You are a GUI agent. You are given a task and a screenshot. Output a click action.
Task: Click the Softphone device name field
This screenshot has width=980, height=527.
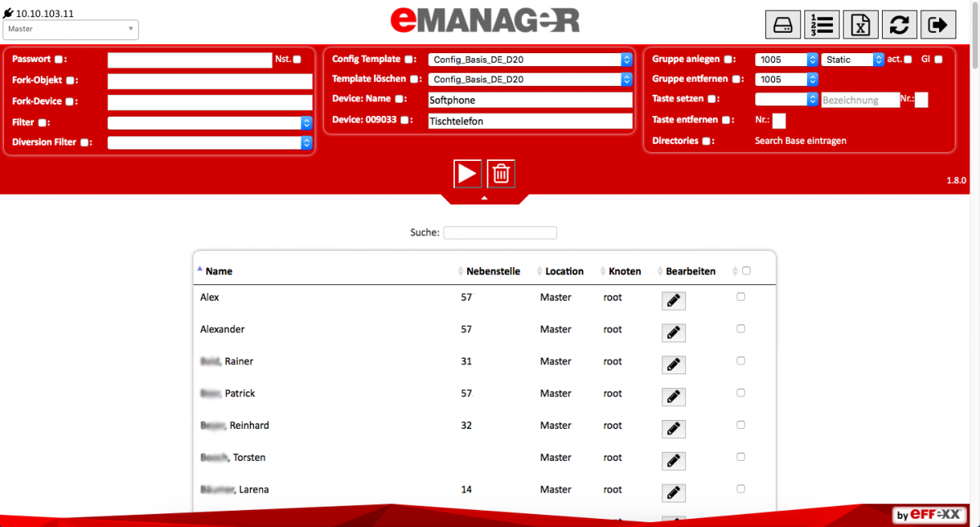(531, 100)
